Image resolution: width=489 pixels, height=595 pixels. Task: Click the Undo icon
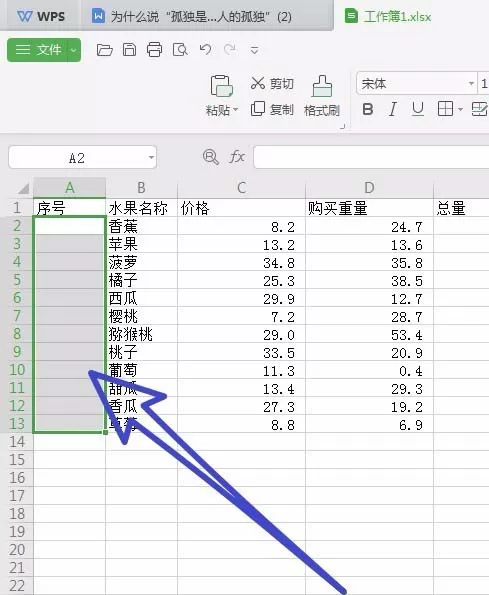point(205,50)
